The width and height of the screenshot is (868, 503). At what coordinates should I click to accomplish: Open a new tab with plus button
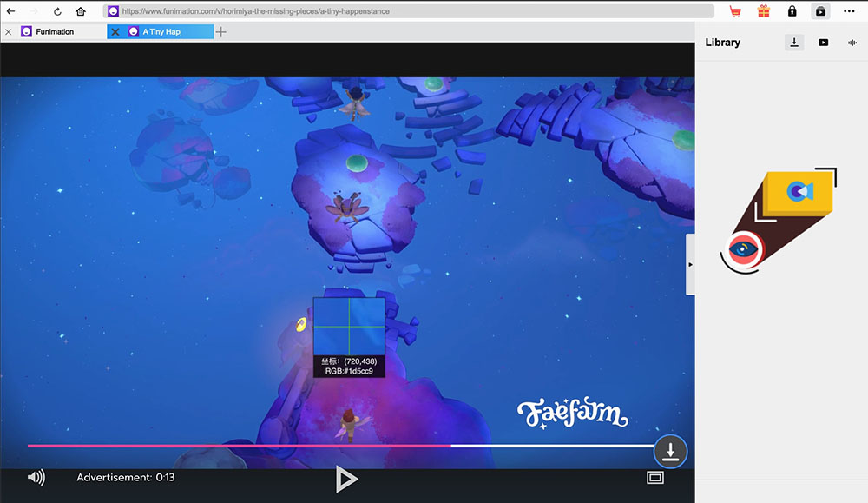(221, 31)
